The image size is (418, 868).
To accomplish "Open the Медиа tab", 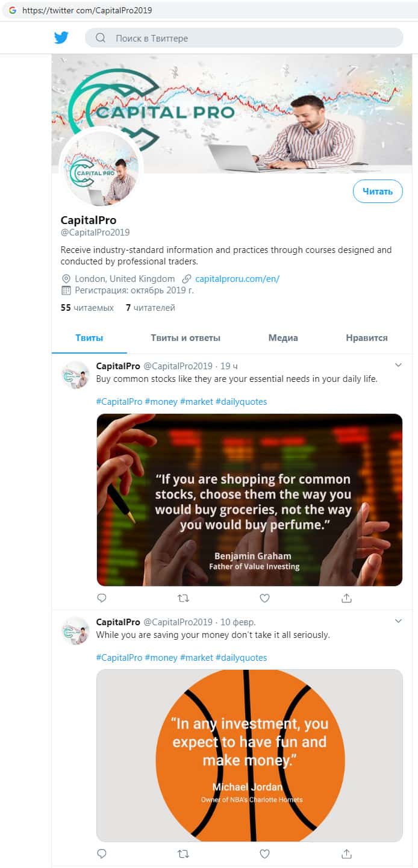I will click(283, 338).
